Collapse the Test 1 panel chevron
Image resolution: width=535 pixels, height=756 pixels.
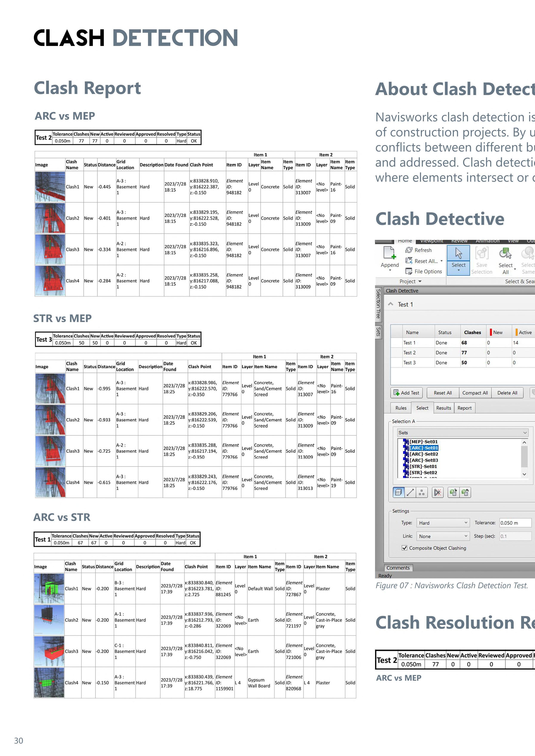click(390, 304)
